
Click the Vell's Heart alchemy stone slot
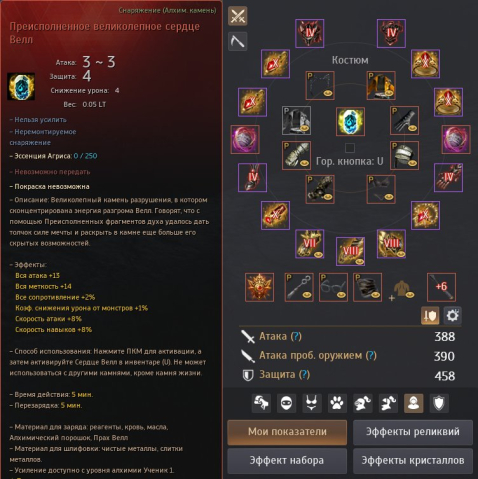tap(350, 121)
